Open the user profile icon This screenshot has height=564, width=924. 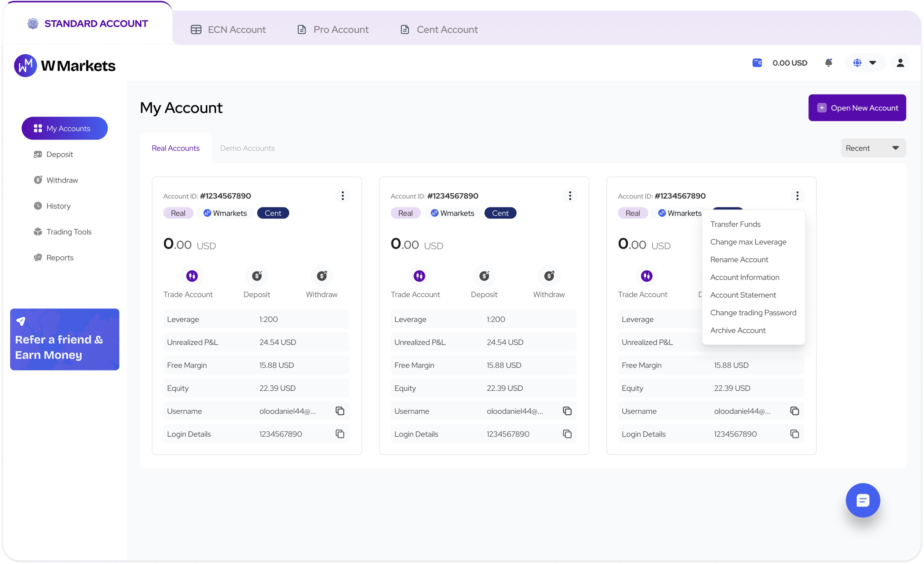[x=901, y=63]
